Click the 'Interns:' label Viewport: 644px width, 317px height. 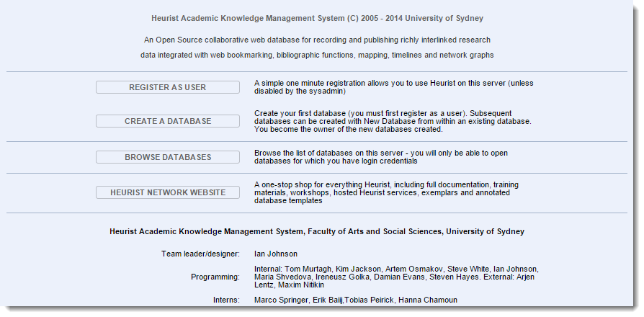(x=226, y=300)
